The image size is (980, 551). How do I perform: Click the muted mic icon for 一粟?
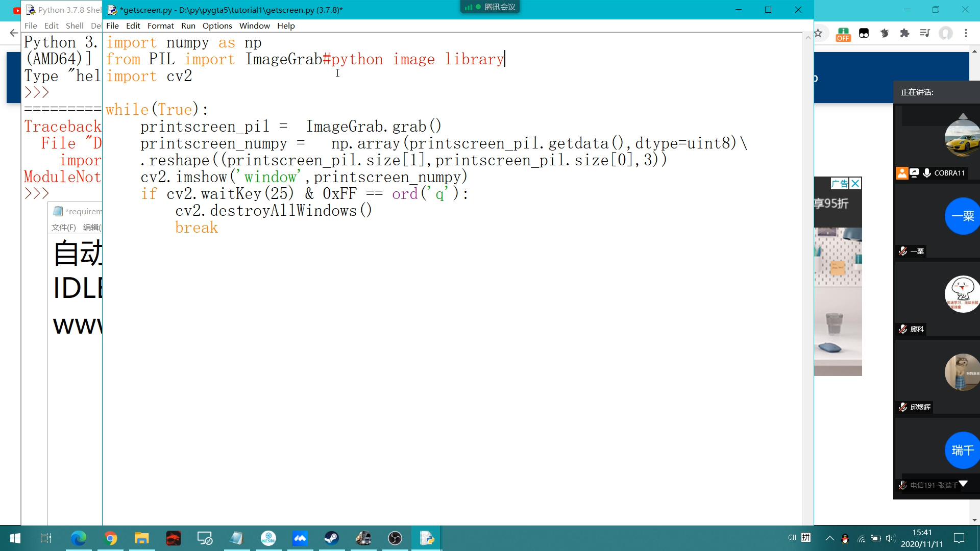click(903, 251)
